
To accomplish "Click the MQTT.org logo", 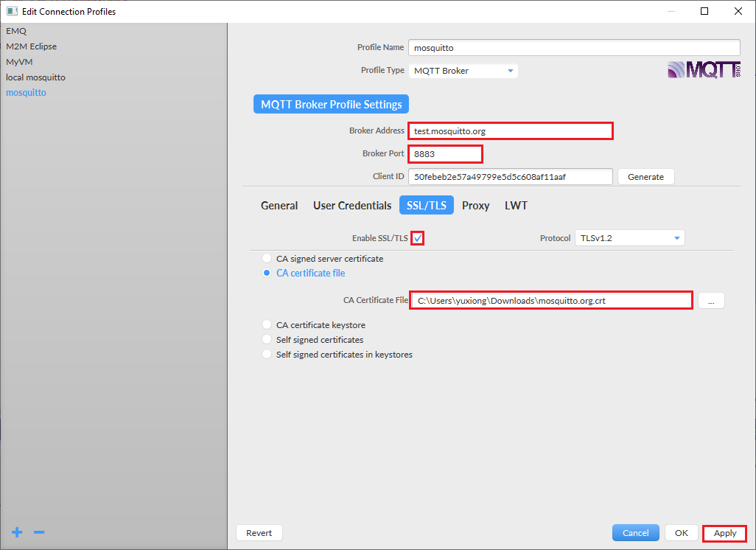I will click(x=704, y=70).
